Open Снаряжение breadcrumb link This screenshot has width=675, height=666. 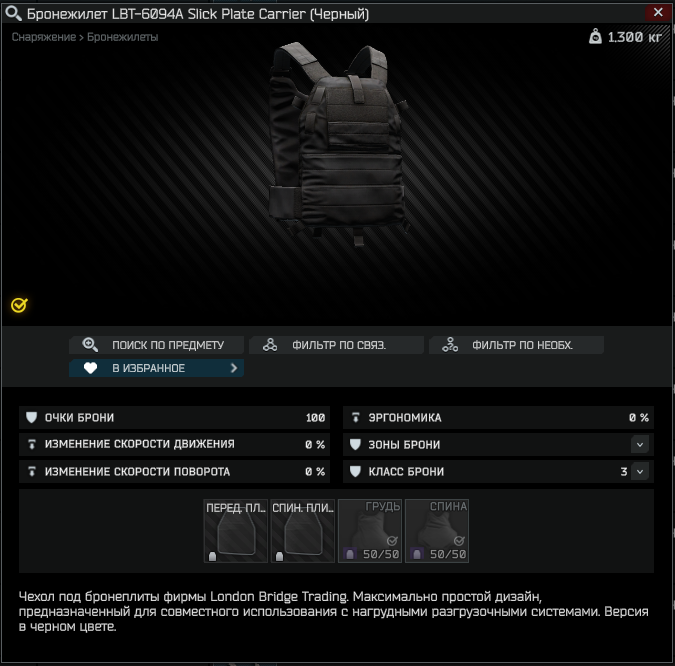(43, 37)
